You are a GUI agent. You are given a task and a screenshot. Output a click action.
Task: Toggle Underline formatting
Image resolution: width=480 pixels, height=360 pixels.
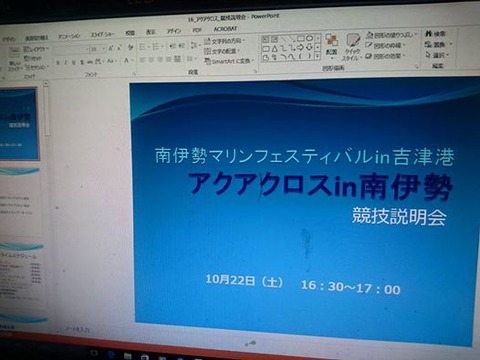(x=74, y=62)
